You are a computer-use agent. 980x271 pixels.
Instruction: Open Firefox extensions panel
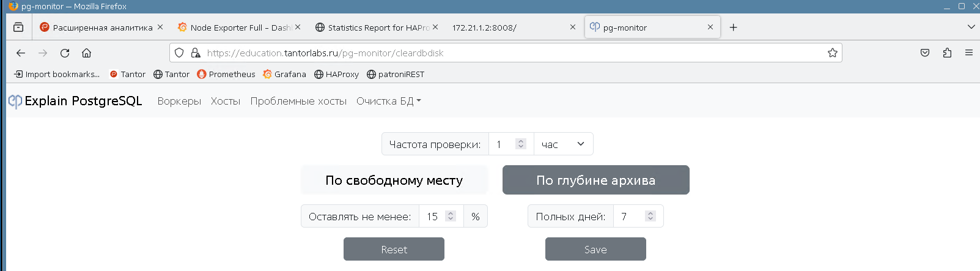947,53
